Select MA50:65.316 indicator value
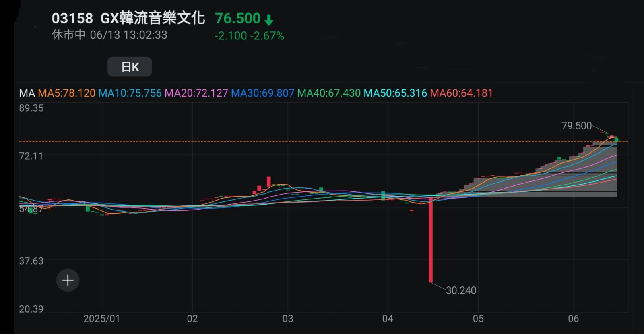 (395, 93)
